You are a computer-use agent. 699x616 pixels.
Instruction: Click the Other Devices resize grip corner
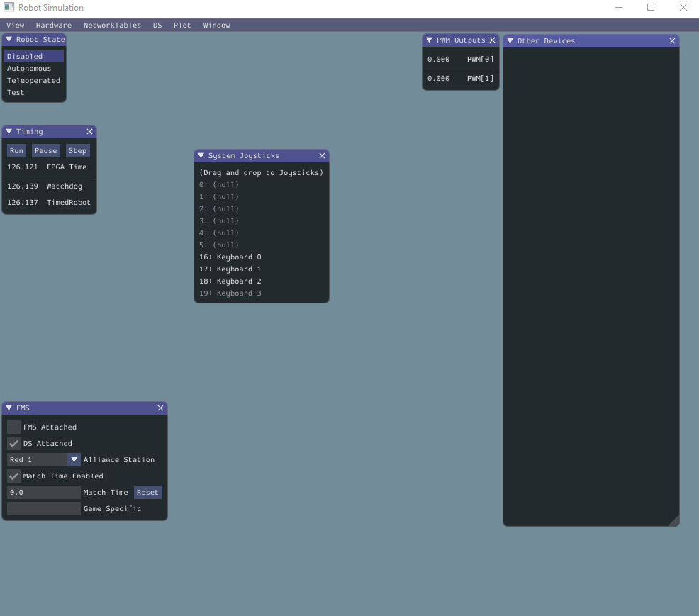click(675, 522)
